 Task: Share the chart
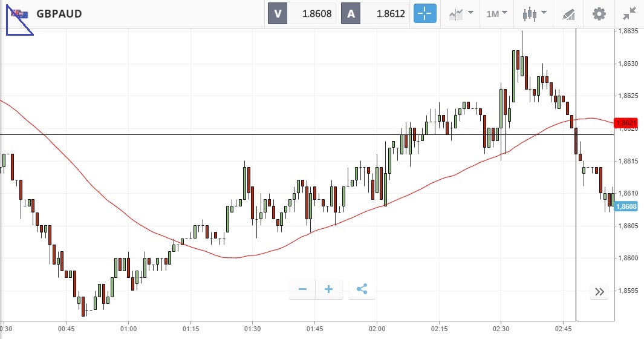pyautogui.click(x=362, y=289)
